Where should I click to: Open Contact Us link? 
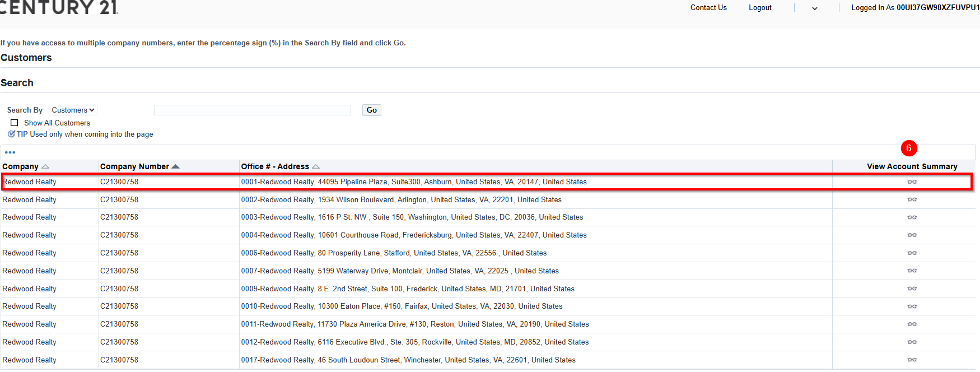coord(708,8)
